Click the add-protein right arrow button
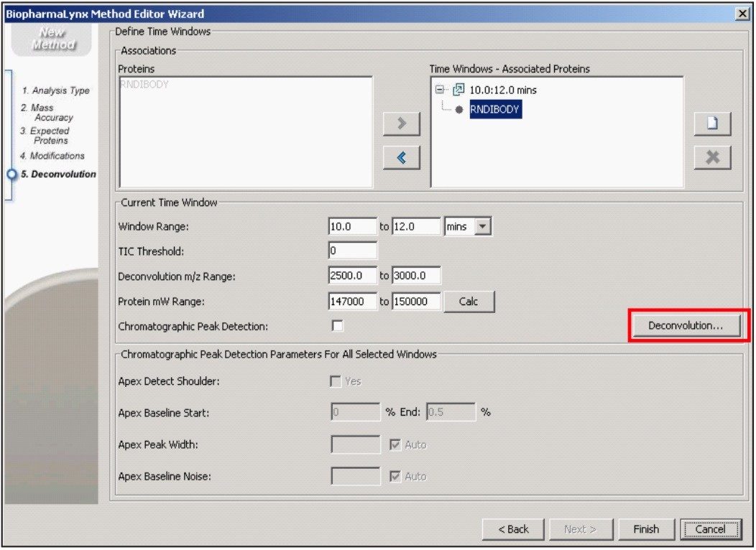Image resolution: width=756 pixels, height=550 pixels. (402, 123)
